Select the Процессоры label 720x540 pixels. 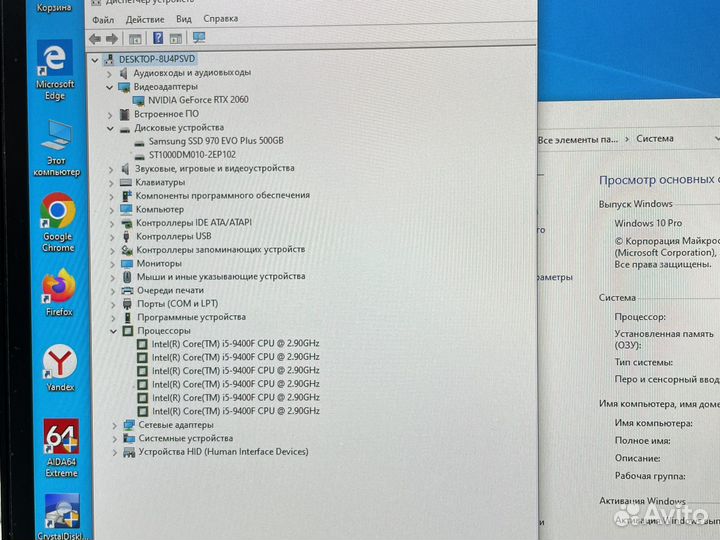tap(164, 331)
